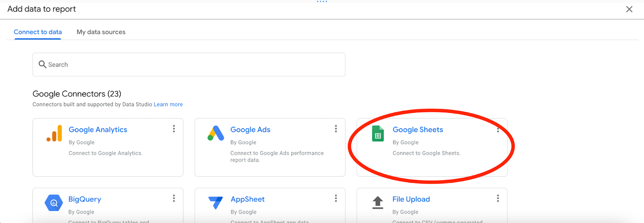Click the drag handle dots at top
The height and width of the screenshot is (223, 644).
(x=322, y=2)
